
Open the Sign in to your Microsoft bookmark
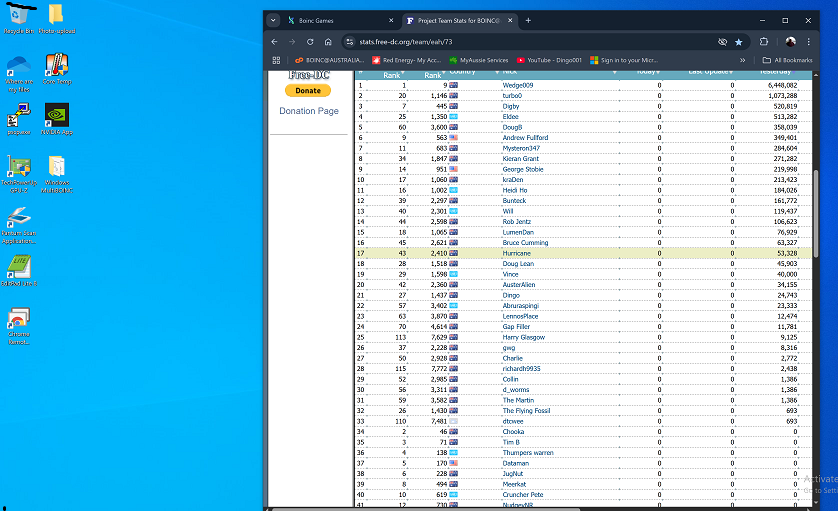[x=624, y=60]
